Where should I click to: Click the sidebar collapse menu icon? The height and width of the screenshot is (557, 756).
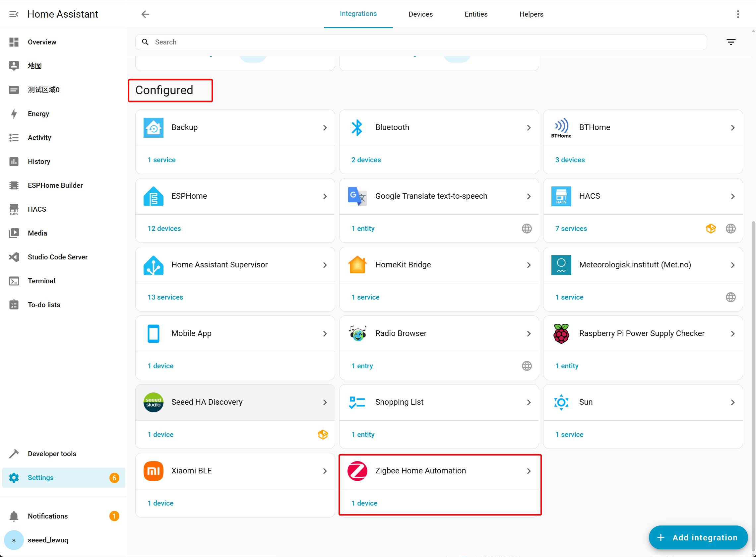tap(14, 14)
